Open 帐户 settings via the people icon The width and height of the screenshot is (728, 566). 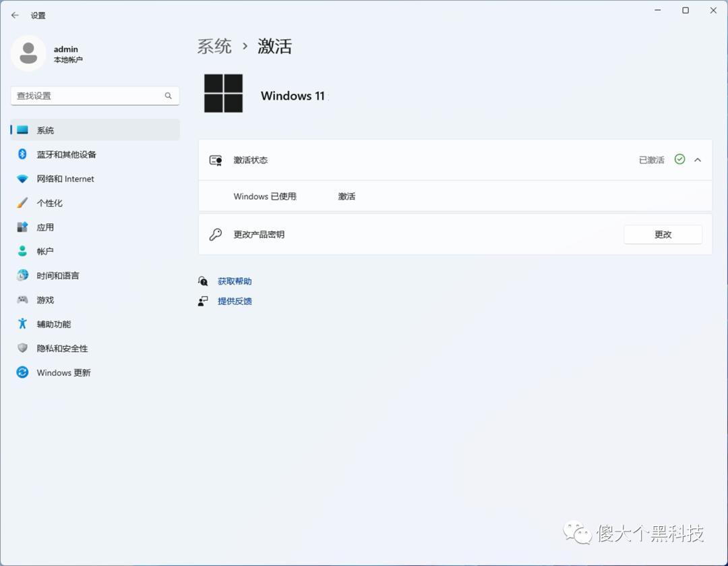[22, 251]
